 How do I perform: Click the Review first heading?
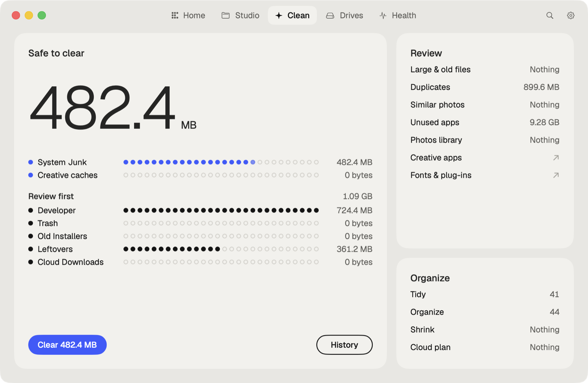pos(51,196)
